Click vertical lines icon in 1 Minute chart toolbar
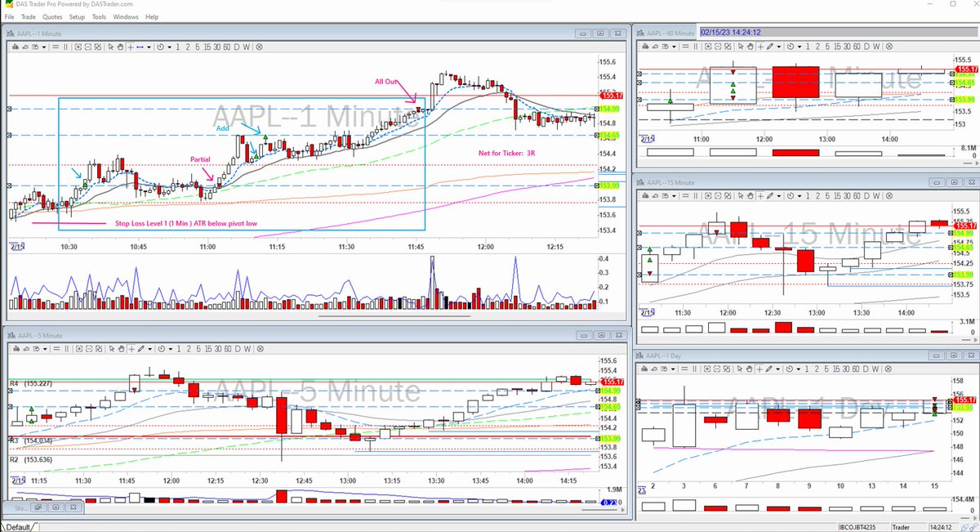Image resolution: width=980 pixels, height=532 pixels. coord(65,47)
